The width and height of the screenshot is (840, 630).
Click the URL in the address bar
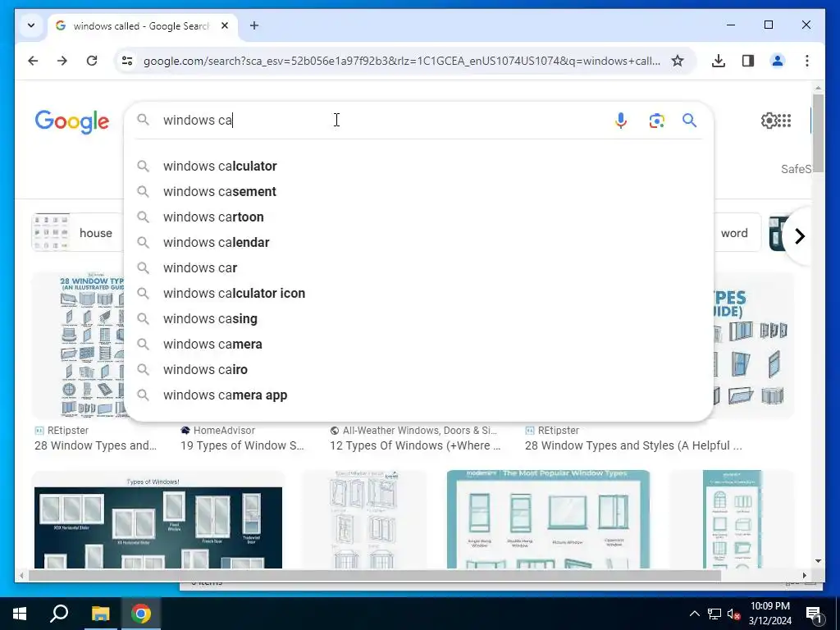(401, 61)
